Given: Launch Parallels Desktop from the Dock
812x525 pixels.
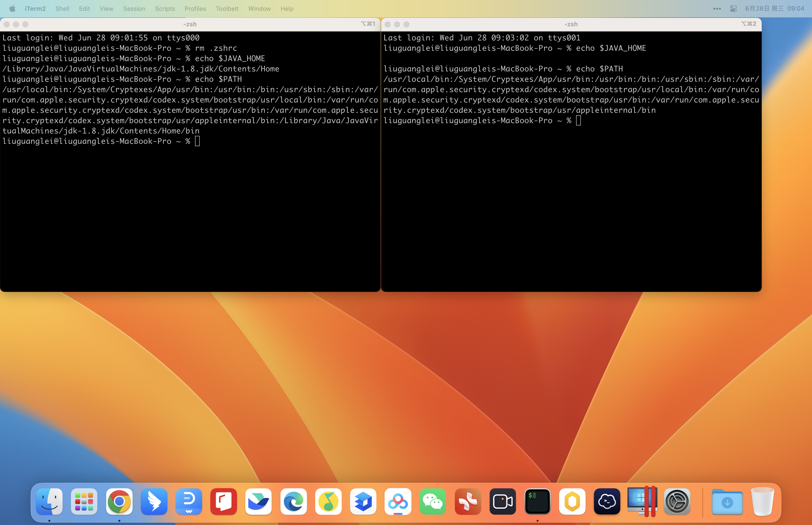Looking at the screenshot, I should [x=642, y=501].
